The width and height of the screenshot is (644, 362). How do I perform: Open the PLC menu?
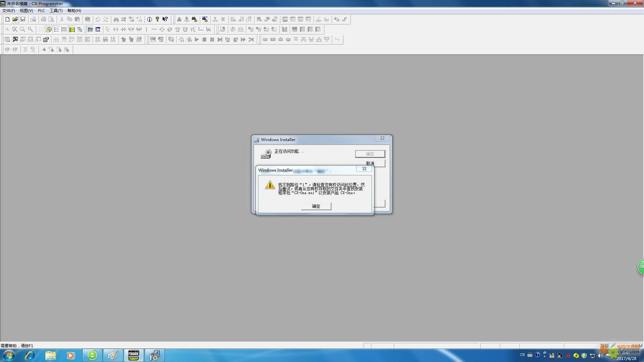(41, 11)
